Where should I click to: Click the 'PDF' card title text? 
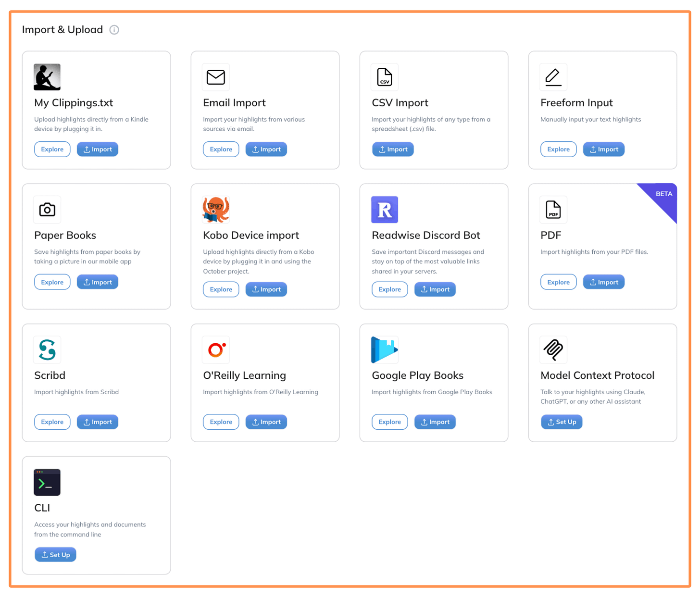click(x=551, y=236)
